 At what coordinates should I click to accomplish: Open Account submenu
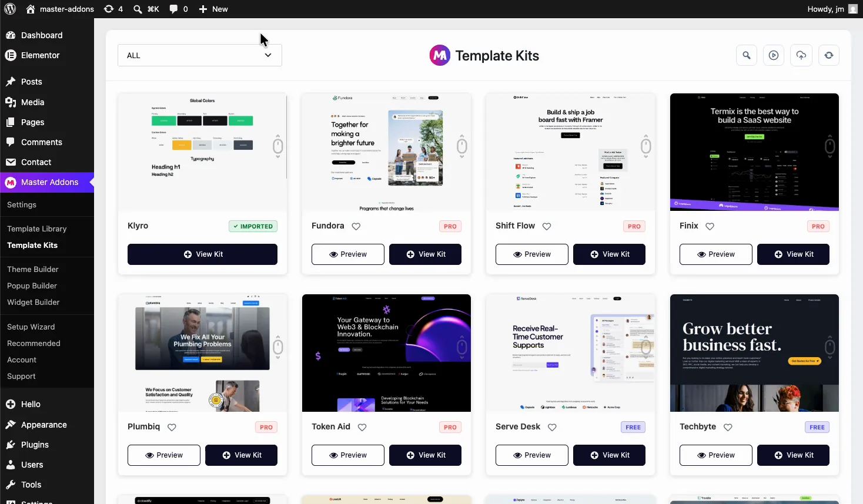point(22,359)
